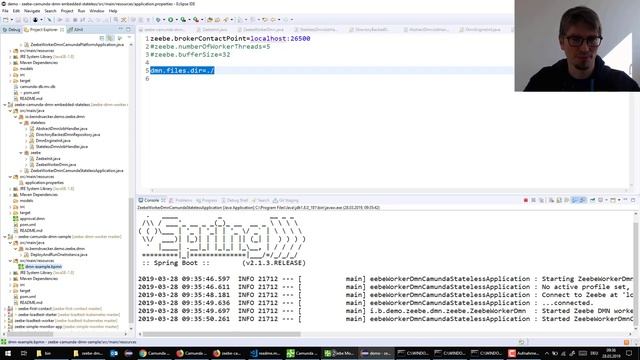Select DeployAndRunOneInstance.java in tree

pos(59,254)
